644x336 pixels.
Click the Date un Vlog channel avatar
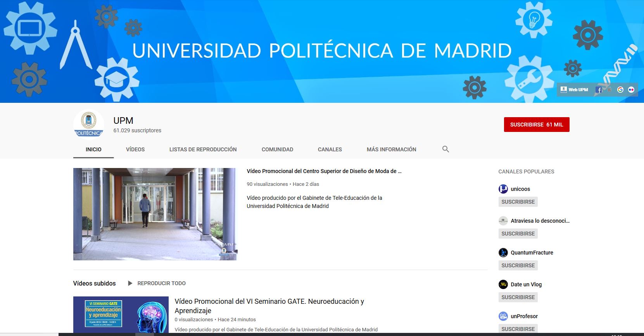[x=503, y=284]
